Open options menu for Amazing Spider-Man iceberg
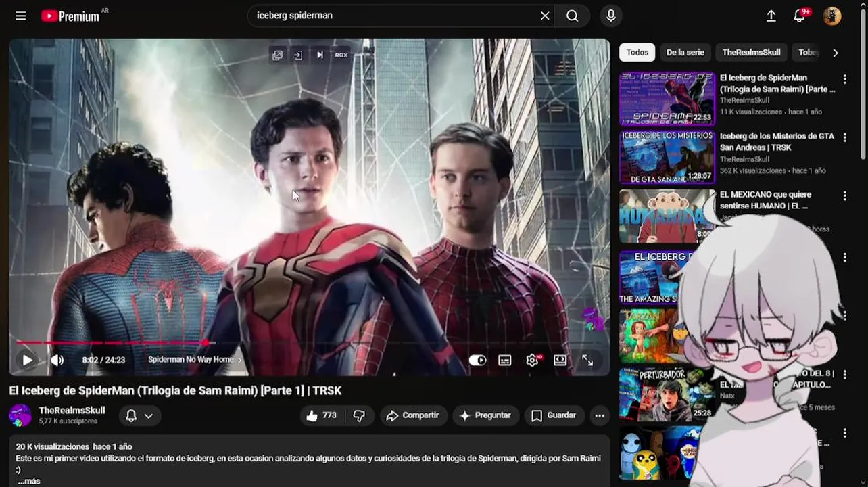The width and height of the screenshot is (868, 487). 844,257
